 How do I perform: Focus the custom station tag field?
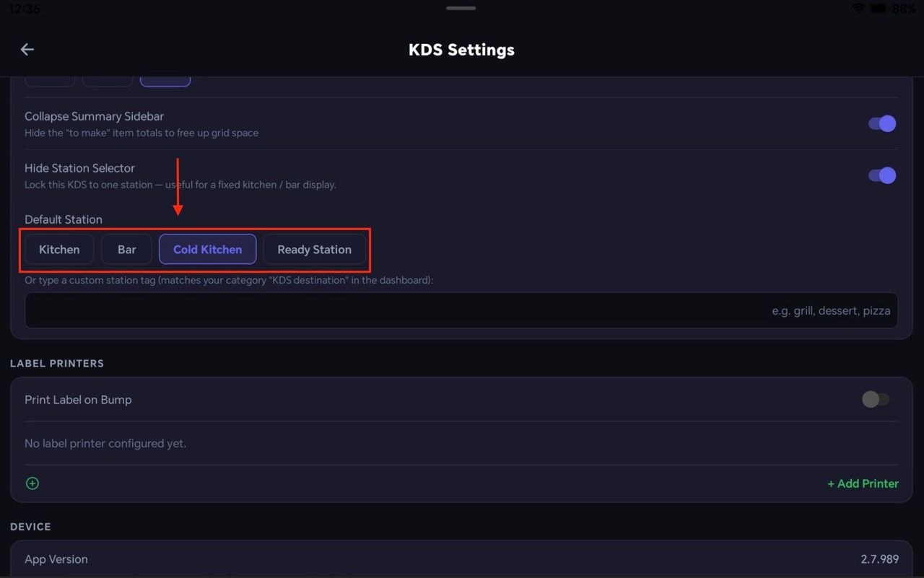click(x=461, y=310)
